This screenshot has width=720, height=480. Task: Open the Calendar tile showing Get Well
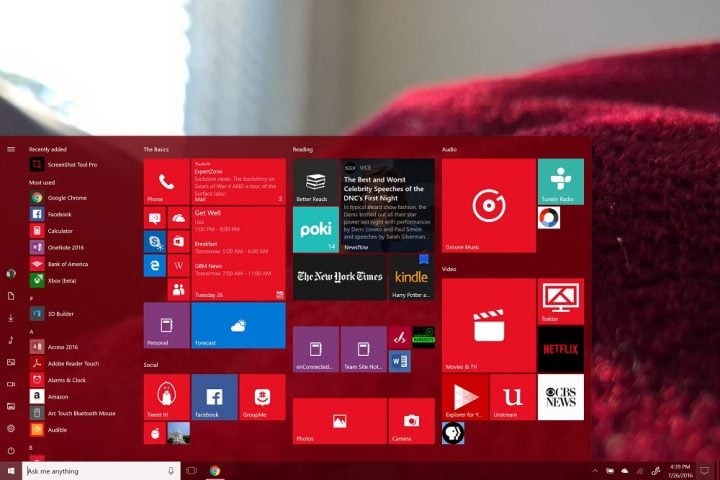tap(238, 254)
